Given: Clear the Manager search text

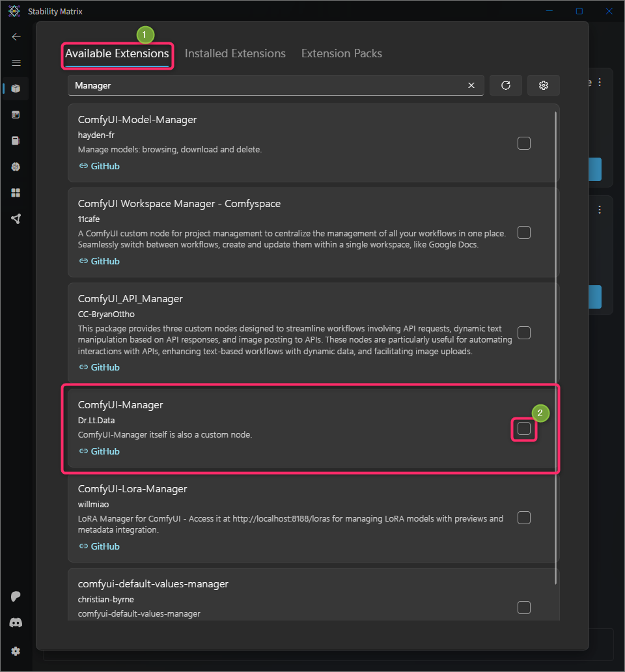Looking at the screenshot, I should click(x=471, y=85).
